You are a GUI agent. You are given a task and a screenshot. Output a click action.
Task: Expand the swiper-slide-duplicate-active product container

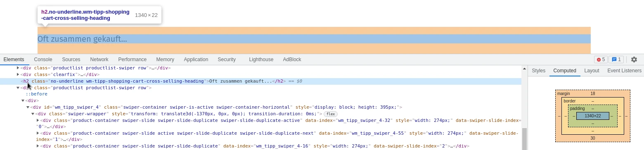coord(38,121)
